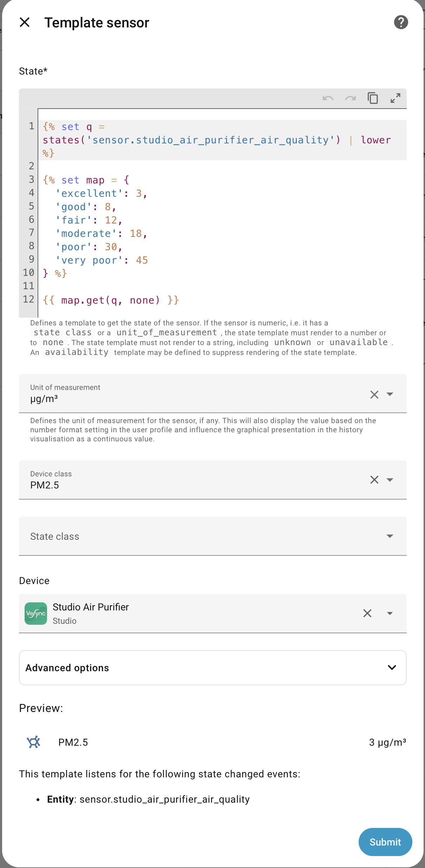Screen dimensions: 425x868
Task: Click the undo icon in code editor
Action: [328, 98]
